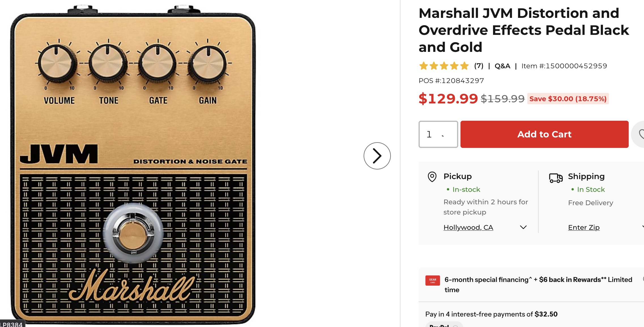
Task: Click the Shipping option heading
Action: point(586,176)
